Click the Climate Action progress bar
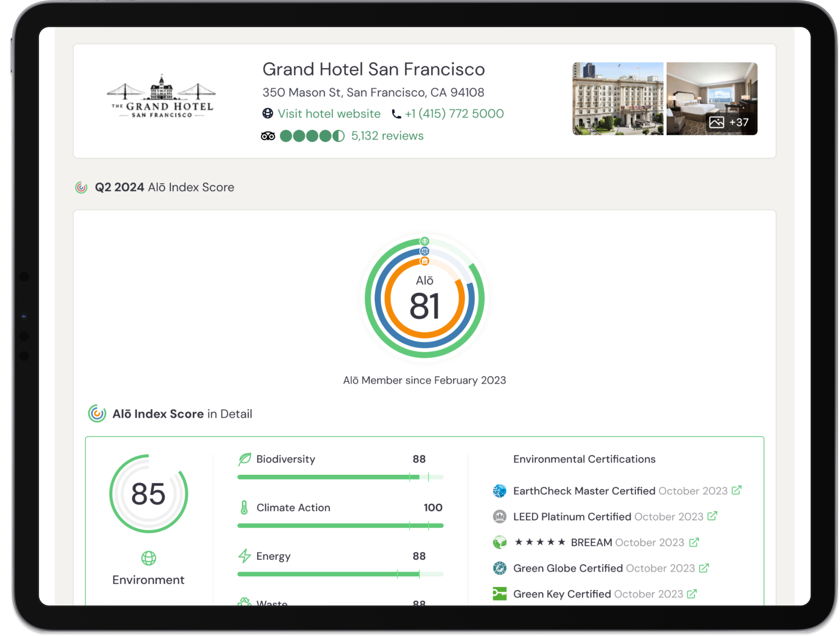 [x=340, y=526]
